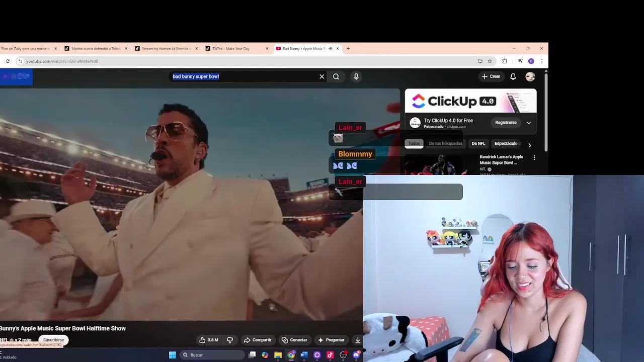The image size is (644, 362).
Task: Start voice search with microphone icon
Action: click(x=356, y=76)
